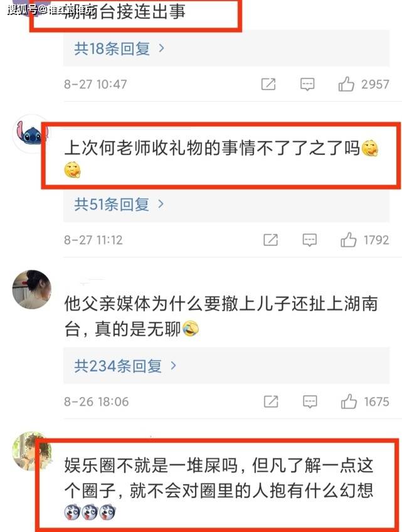Tap the chevron next to 共234条回复

coord(173,365)
